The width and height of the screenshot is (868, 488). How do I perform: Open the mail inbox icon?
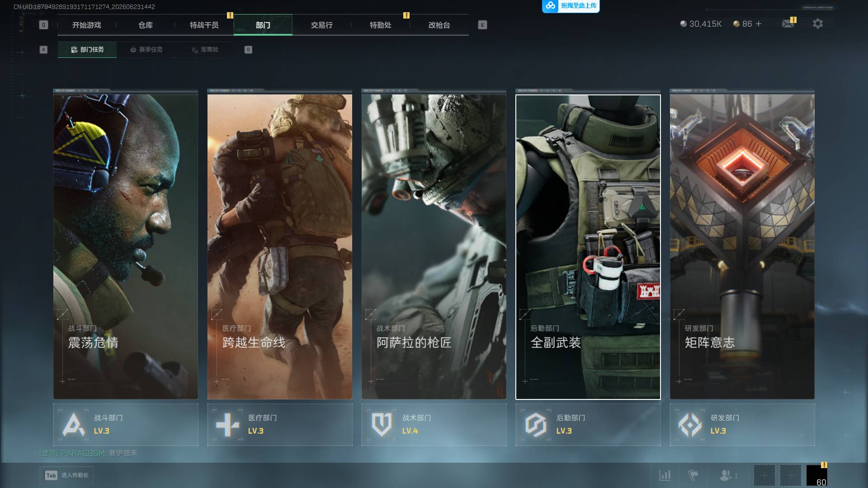pos(788,23)
